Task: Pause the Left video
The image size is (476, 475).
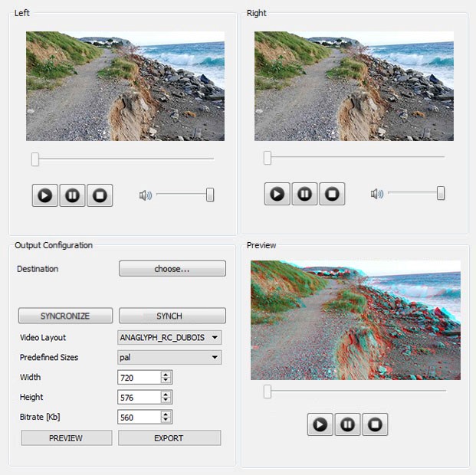Action: pos(72,195)
